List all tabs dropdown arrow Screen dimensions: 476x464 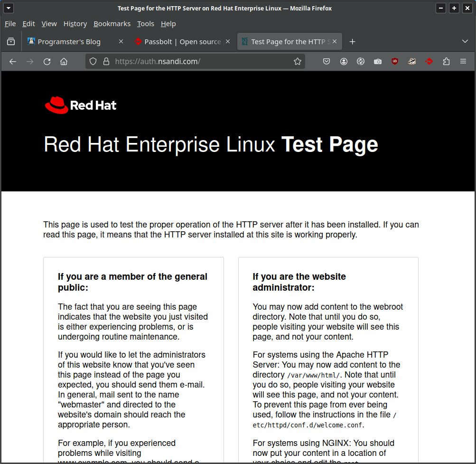click(x=465, y=41)
